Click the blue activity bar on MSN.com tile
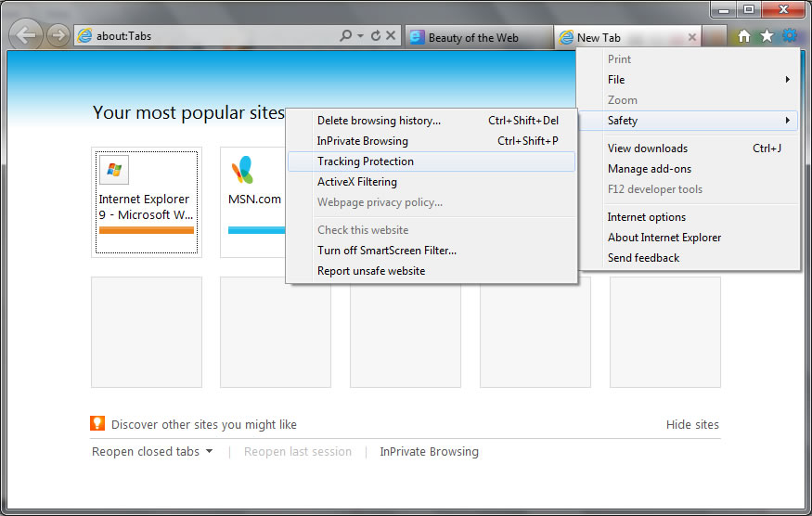The width and height of the screenshot is (812, 516). (256, 230)
